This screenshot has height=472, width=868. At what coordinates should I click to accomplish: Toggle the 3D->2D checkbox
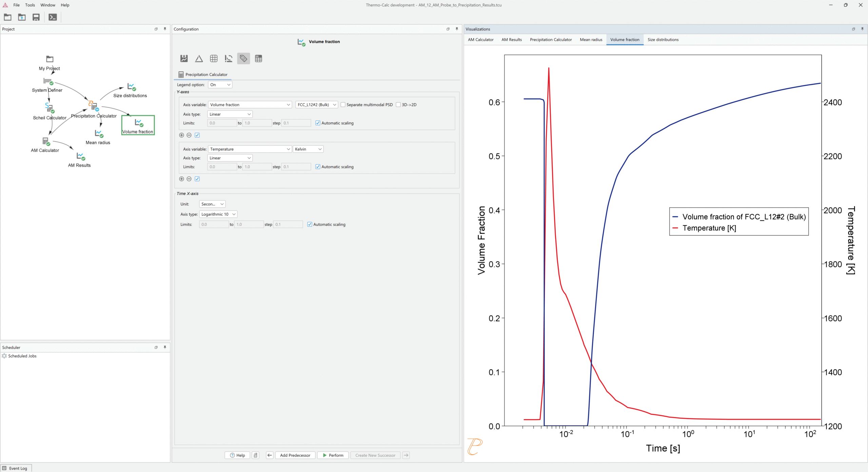(x=398, y=105)
